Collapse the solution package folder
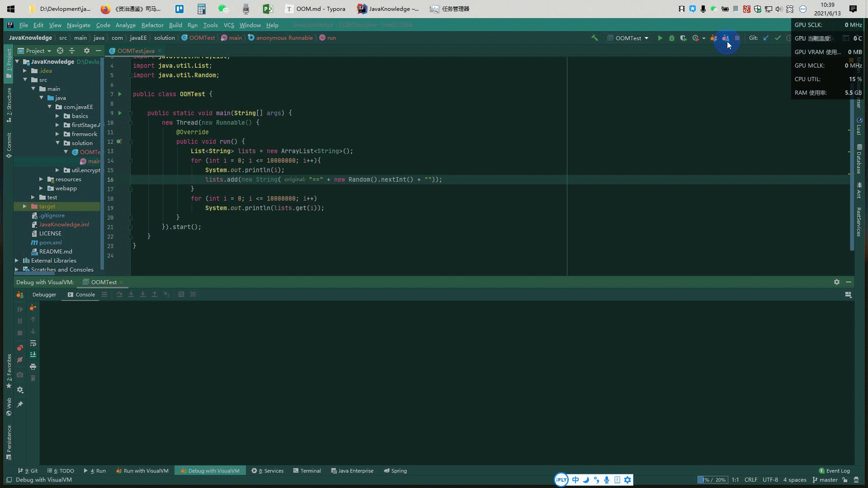 pos(58,143)
